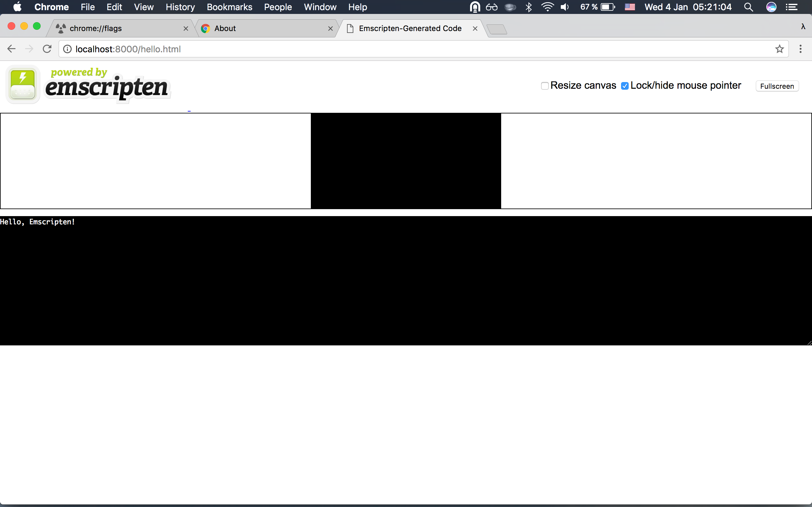Go back using the back arrow
This screenshot has height=507, width=812.
pos(11,49)
